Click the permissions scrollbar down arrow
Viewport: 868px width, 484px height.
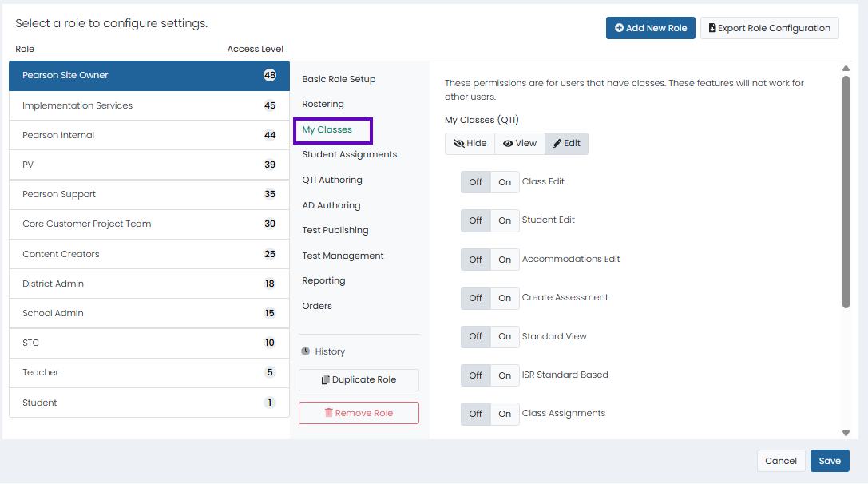tap(846, 434)
